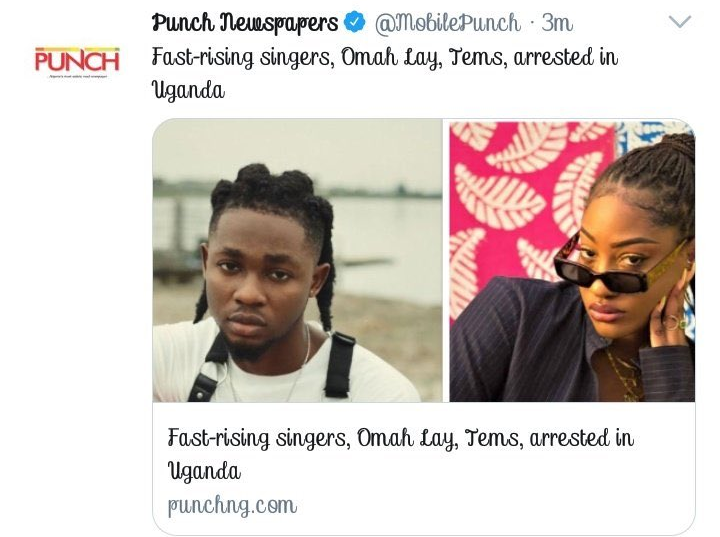Click the separator dot before the timestamp
Image resolution: width=720 pixels, height=537 pixels.
click(531, 23)
